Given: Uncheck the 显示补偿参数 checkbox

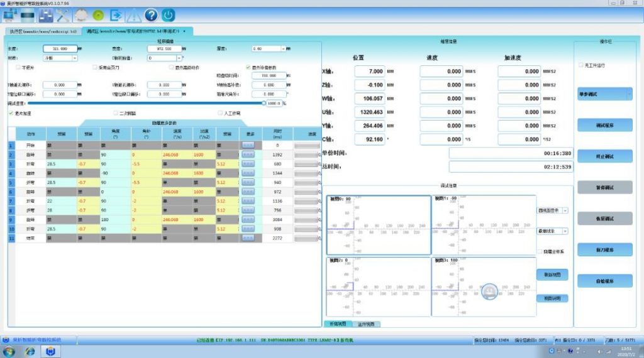Looking at the screenshot, I should (248, 67).
